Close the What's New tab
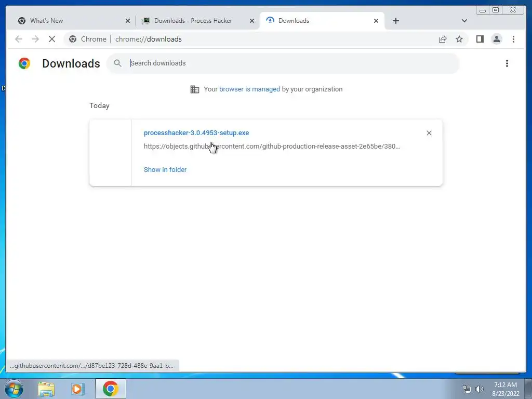 point(128,21)
